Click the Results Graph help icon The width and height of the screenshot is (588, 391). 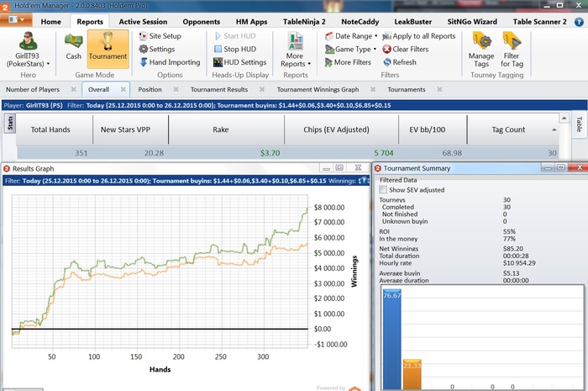[363, 181]
